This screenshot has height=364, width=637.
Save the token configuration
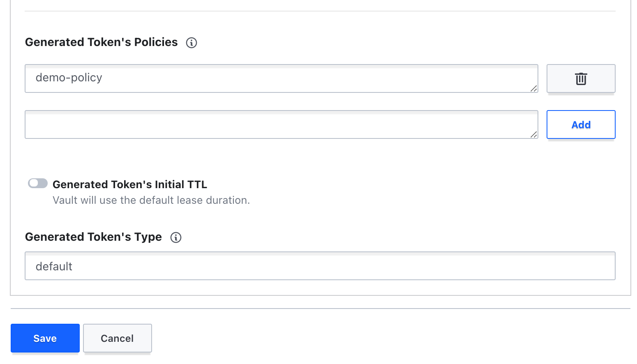pos(45,338)
